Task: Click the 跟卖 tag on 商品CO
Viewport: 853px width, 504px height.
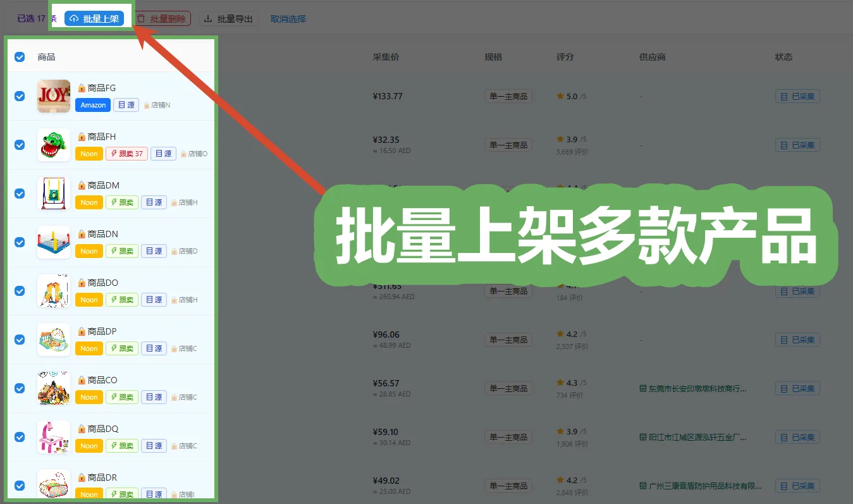Action: pos(122,397)
